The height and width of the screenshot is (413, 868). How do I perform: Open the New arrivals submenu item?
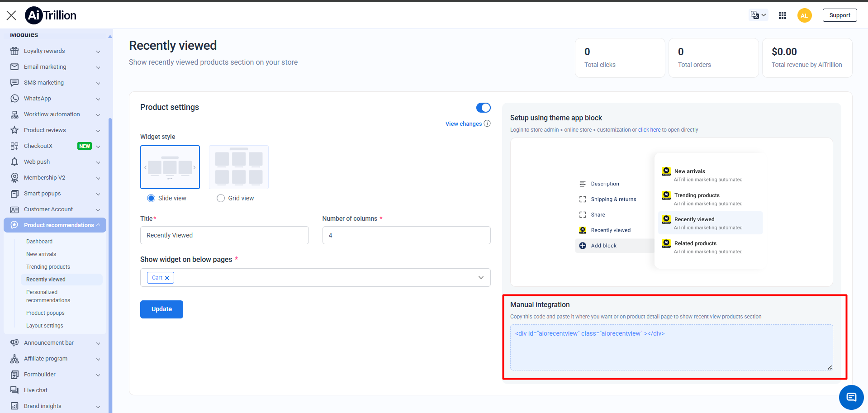click(x=41, y=254)
